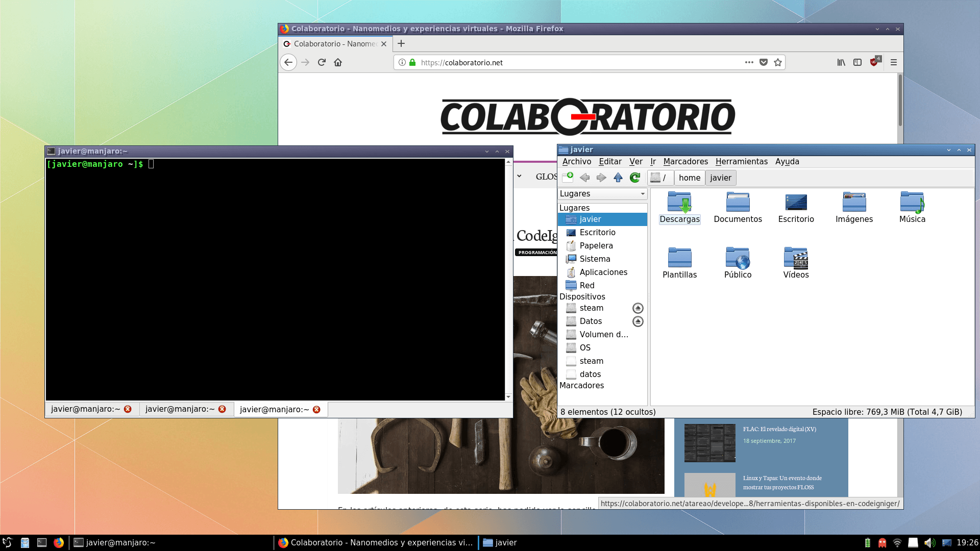The width and height of the screenshot is (980, 551).
Task: Click the home path button
Action: pos(690,178)
